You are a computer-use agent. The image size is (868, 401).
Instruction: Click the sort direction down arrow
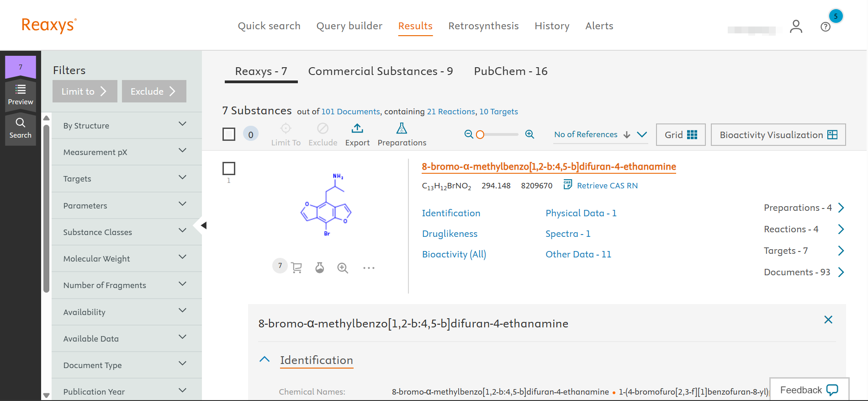[x=627, y=134]
